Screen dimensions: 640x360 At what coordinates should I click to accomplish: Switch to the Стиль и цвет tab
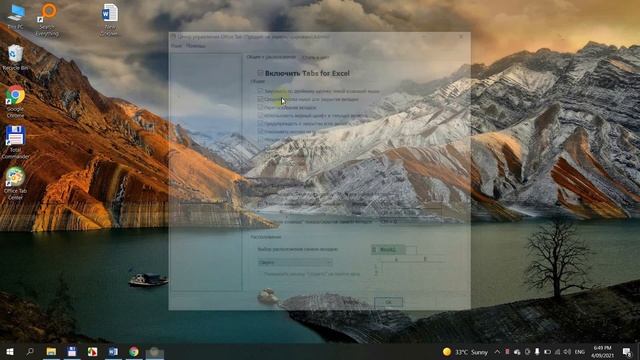(315, 58)
